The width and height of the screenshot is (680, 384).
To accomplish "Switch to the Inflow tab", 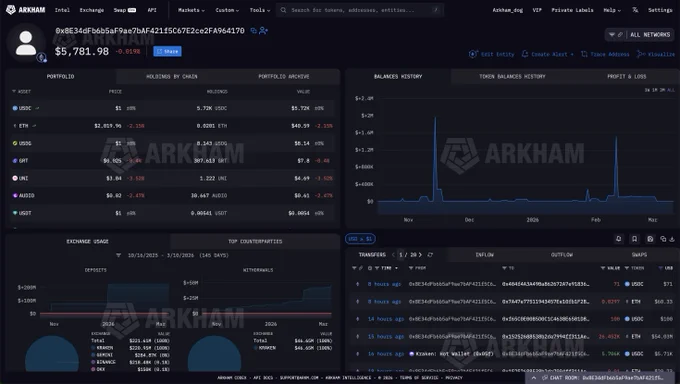I will [x=484, y=255].
